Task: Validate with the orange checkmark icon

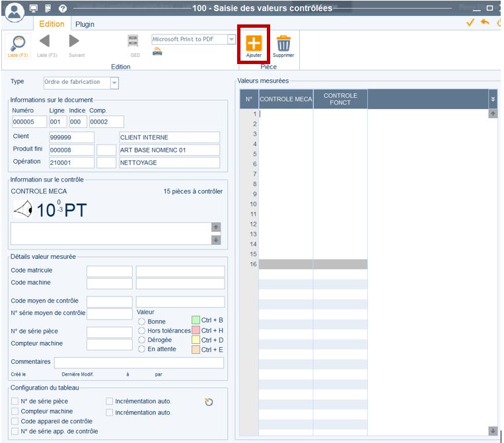Action: [470, 22]
